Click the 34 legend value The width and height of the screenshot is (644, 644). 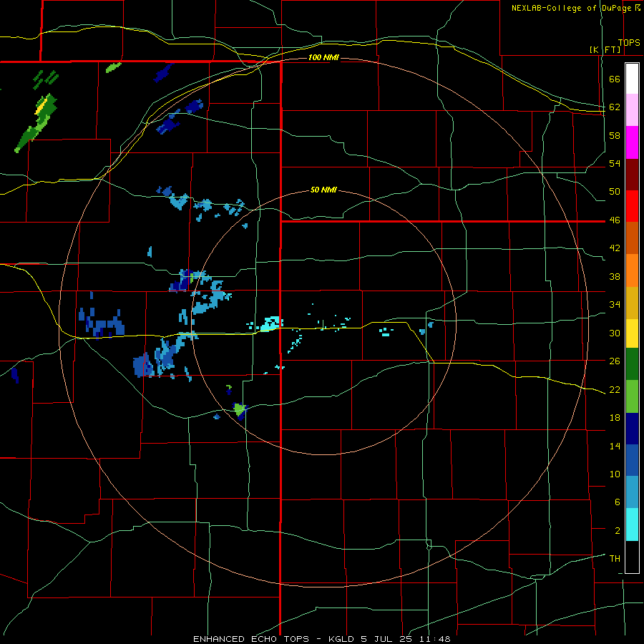click(615, 305)
